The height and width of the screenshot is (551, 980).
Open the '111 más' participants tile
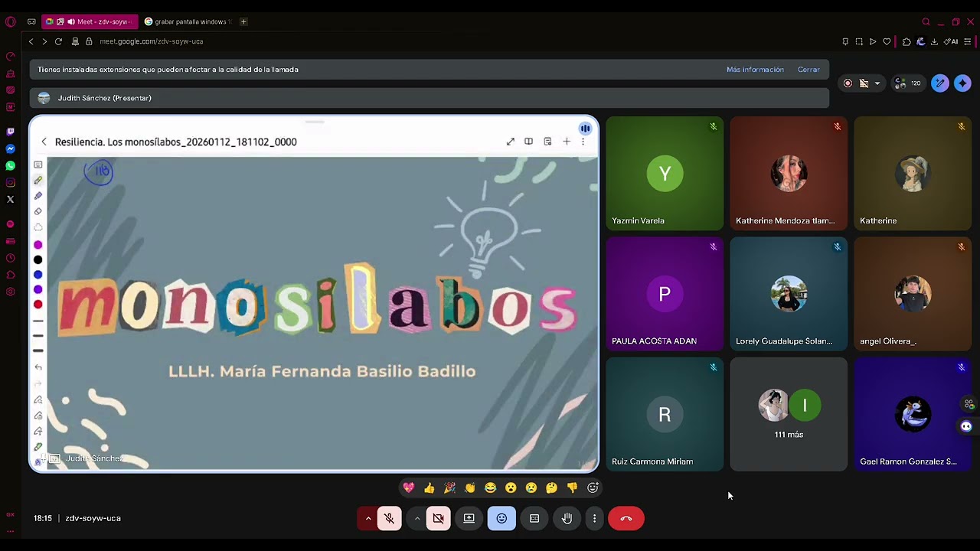[x=789, y=414]
